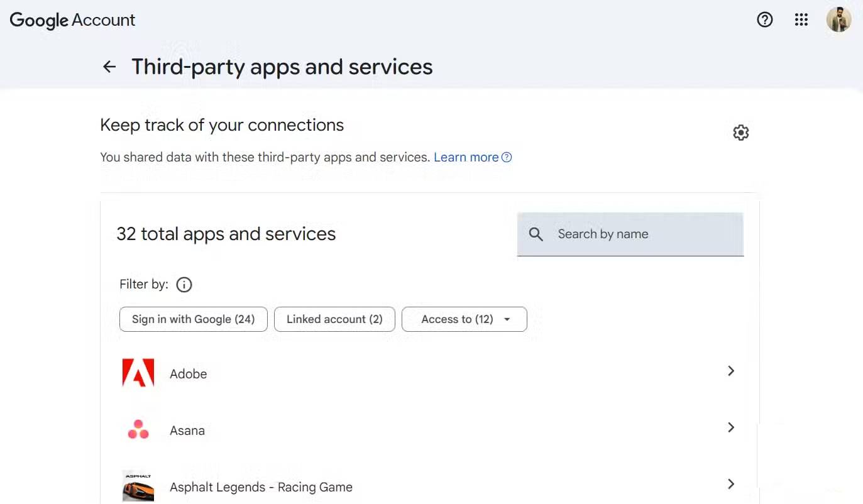The height and width of the screenshot is (504, 863).
Task: Click the Google Account header logo
Action: point(72,20)
